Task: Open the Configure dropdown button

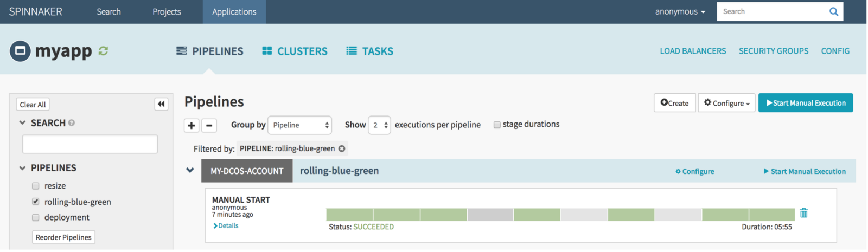Action: point(726,103)
